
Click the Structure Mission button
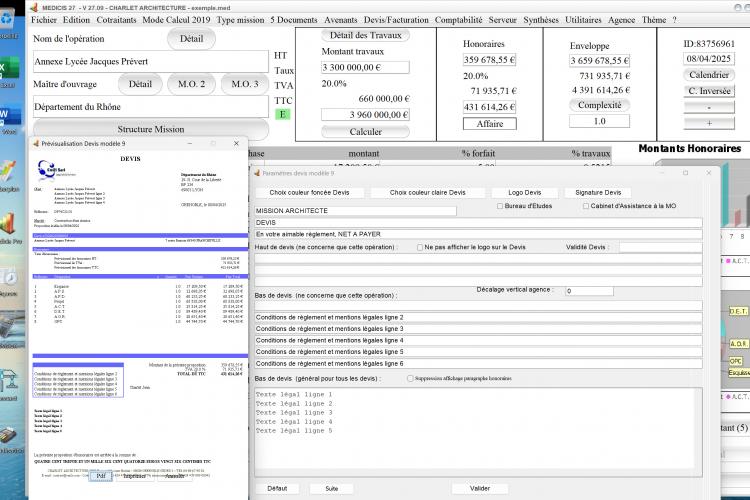click(x=151, y=129)
